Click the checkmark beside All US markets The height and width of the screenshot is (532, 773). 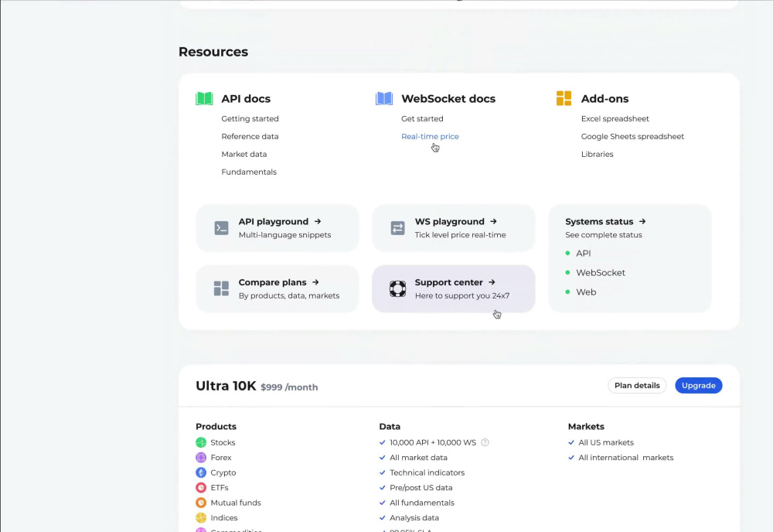571,443
